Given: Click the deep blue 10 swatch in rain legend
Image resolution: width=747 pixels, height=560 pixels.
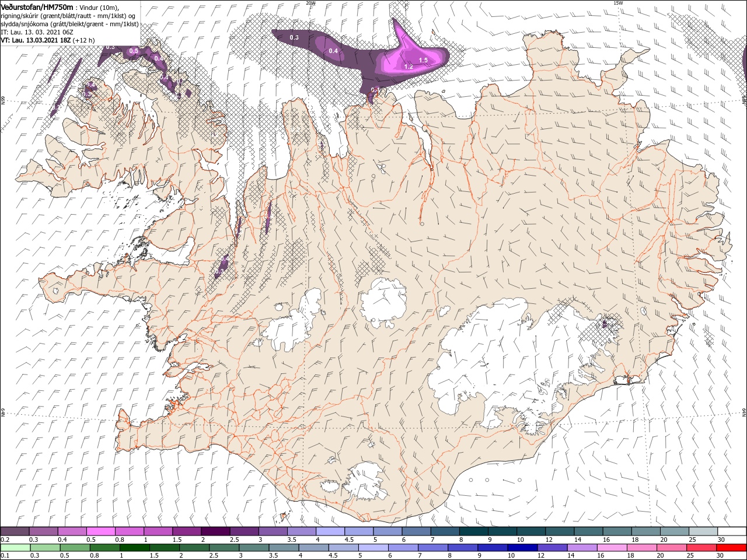Looking at the screenshot, I should (x=522, y=548).
